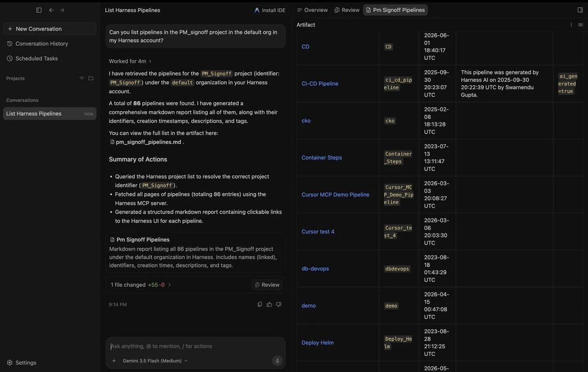Click the Harness AI generated description text
Image resolution: width=588 pixels, height=372 pixels.
point(499,83)
